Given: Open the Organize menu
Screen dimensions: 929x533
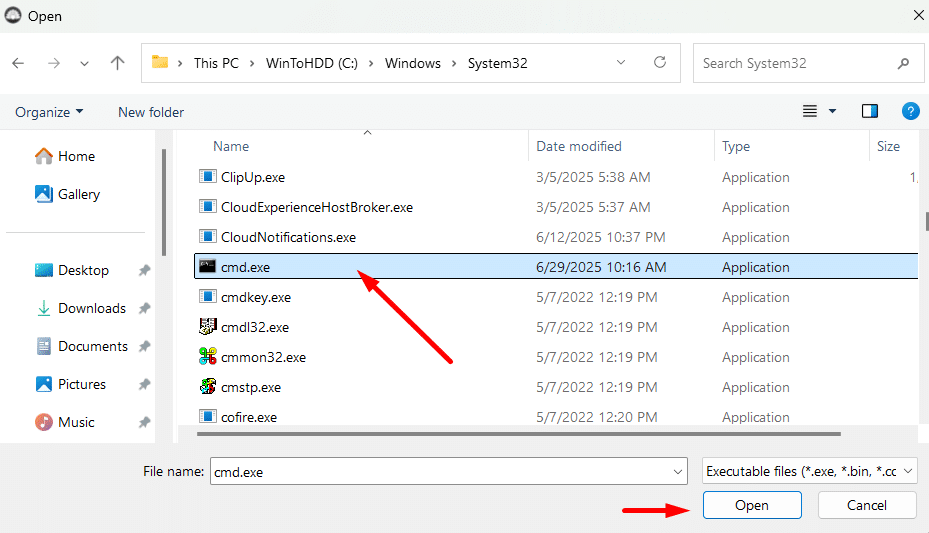Looking at the screenshot, I should click(x=49, y=112).
